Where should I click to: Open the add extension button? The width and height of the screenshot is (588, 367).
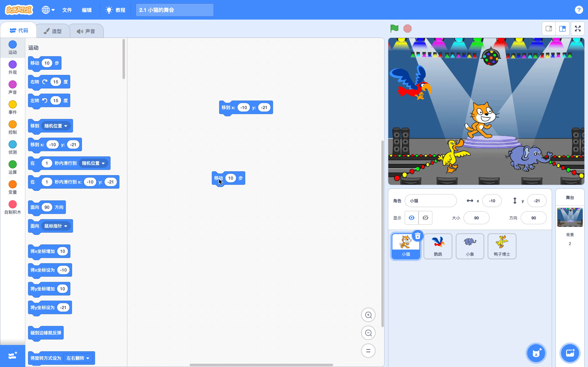tap(12, 356)
